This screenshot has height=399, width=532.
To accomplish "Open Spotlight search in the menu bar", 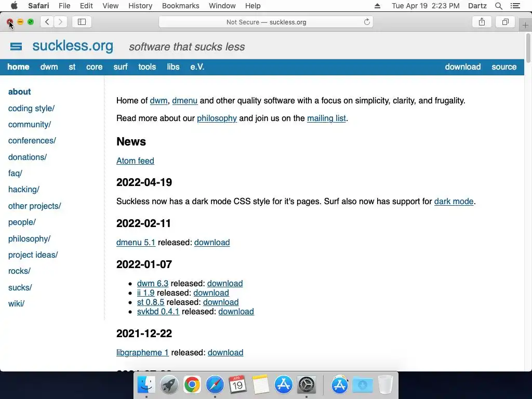I will point(499,6).
